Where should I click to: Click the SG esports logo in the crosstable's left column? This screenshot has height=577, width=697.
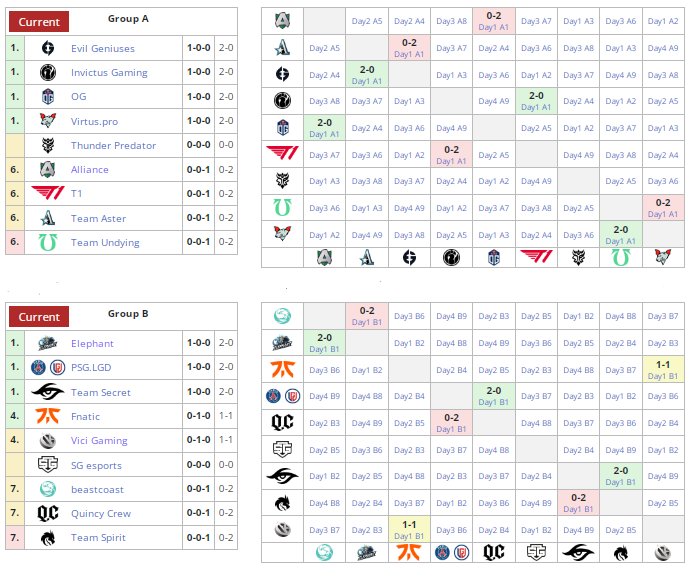click(282, 449)
